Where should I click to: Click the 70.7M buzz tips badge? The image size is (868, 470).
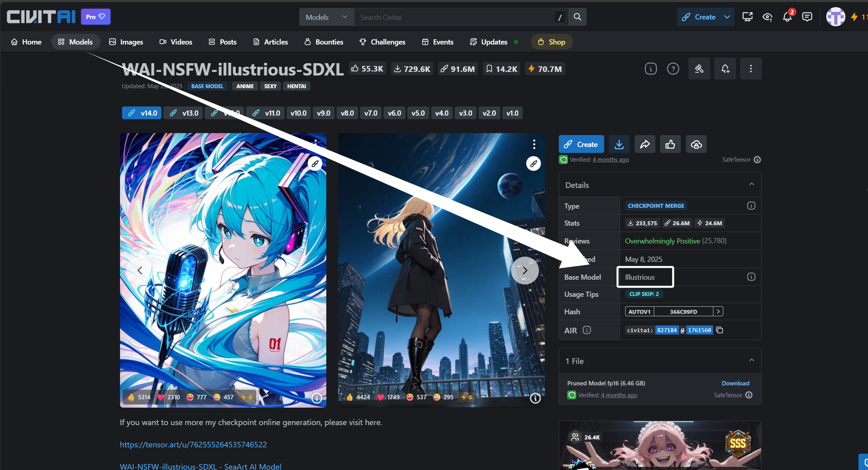pyautogui.click(x=545, y=69)
